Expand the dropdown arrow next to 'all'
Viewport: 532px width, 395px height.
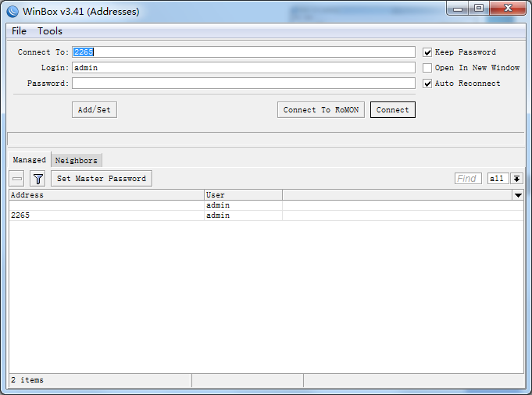(516, 179)
